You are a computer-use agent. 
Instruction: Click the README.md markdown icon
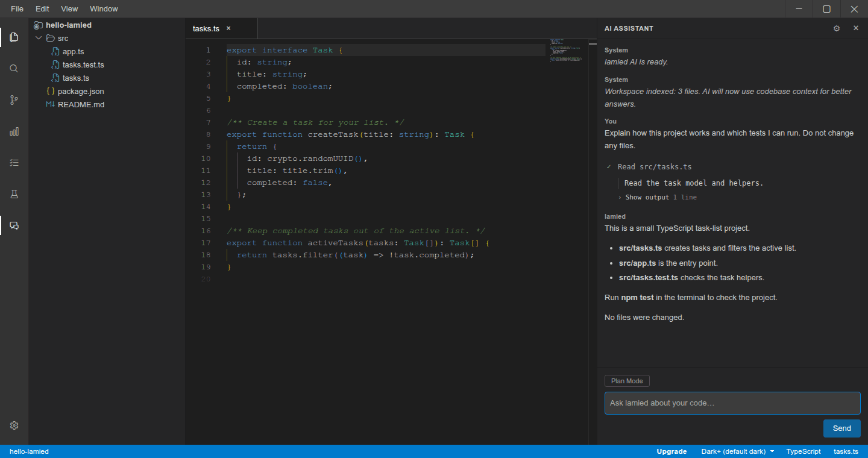click(x=51, y=105)
